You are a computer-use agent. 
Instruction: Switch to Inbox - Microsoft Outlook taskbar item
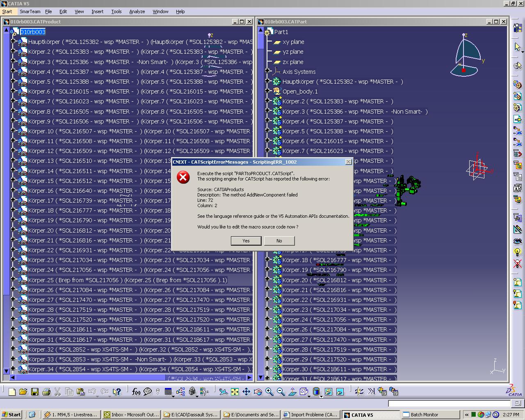point(131,415)
